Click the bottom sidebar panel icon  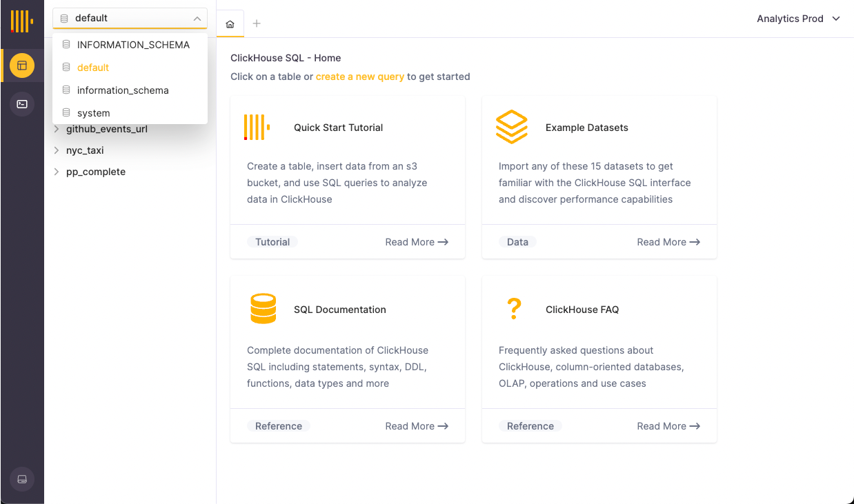pos(22,479)
